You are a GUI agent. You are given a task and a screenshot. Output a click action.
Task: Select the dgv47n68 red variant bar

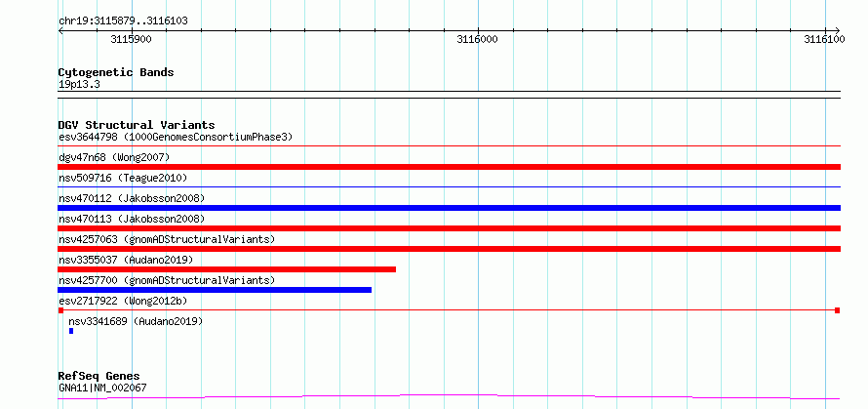point(449,167)
